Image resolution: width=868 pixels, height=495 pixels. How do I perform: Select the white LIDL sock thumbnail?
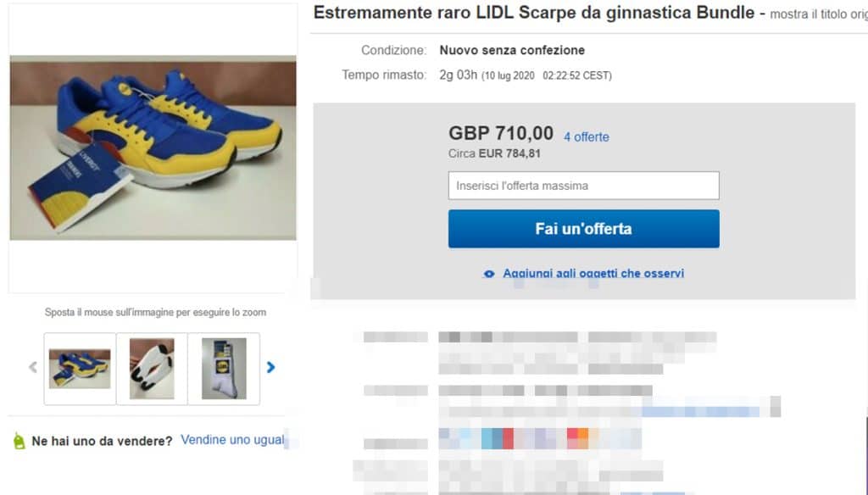224,369
